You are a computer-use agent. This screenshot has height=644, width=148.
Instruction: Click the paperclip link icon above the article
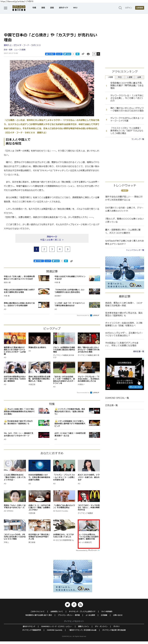(x=83, y=54)
